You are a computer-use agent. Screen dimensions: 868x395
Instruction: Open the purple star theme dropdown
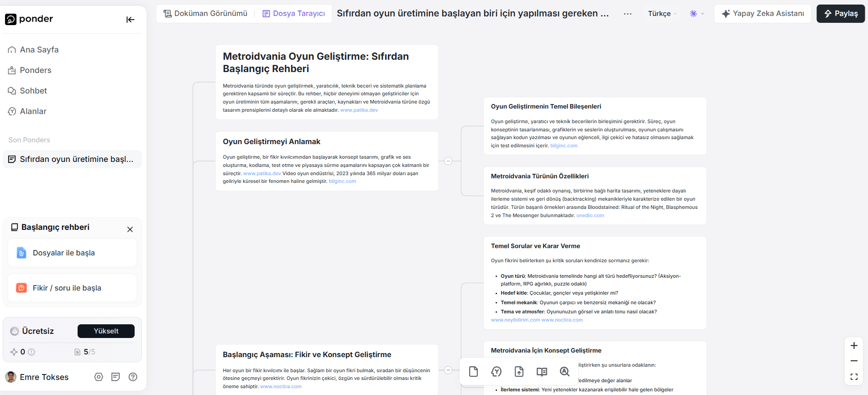click(x=696, y=14)
